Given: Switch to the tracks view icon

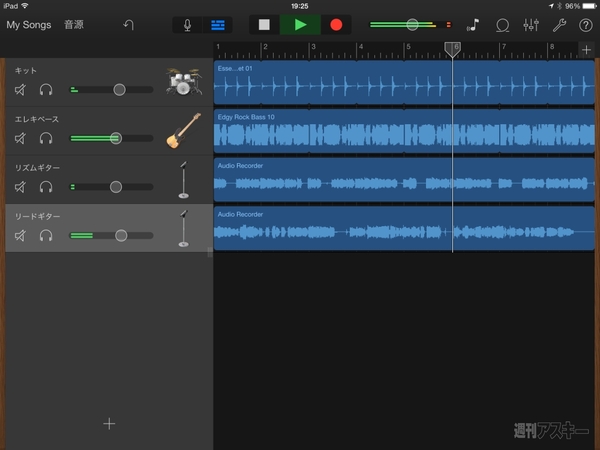Looking at the screenshot, I should coord(217,24).
